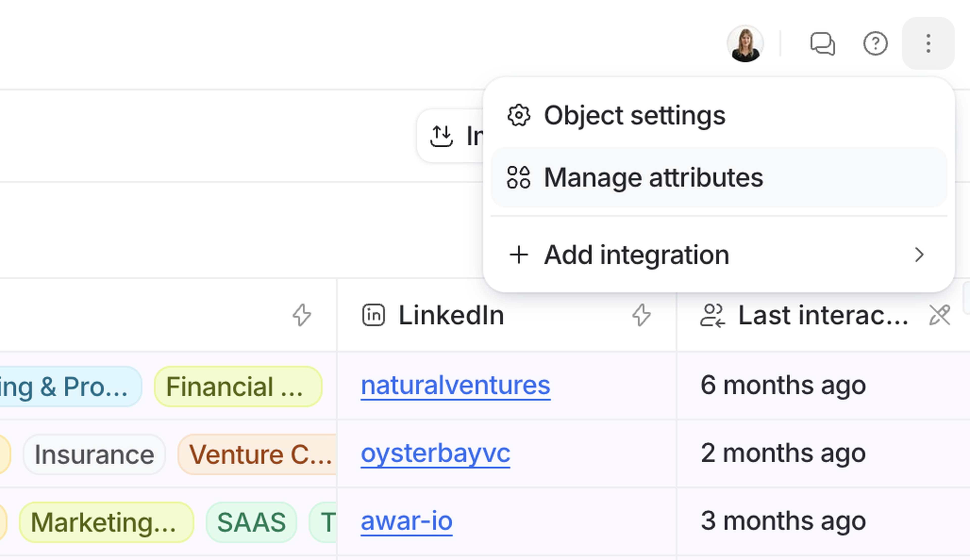Click the user profile avatar
The image size is (970, 560).
pos(745,44)
